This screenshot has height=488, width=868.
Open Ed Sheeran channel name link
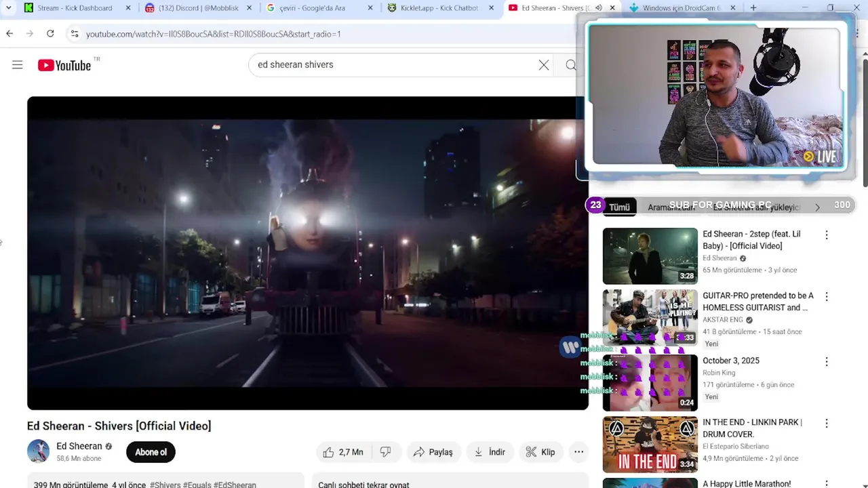[x=79, y=446]
